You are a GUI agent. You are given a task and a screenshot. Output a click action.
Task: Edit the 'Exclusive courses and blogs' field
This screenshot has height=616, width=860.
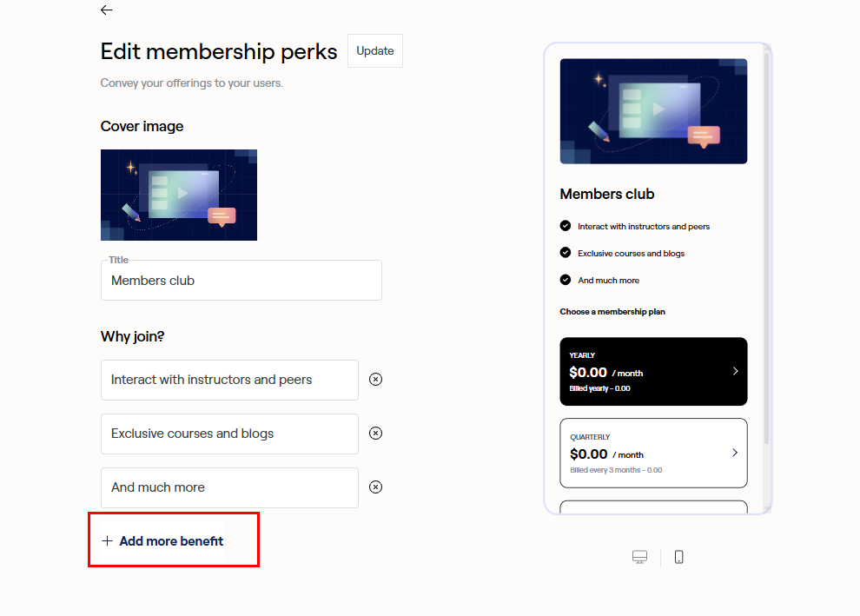pos(229,434)
